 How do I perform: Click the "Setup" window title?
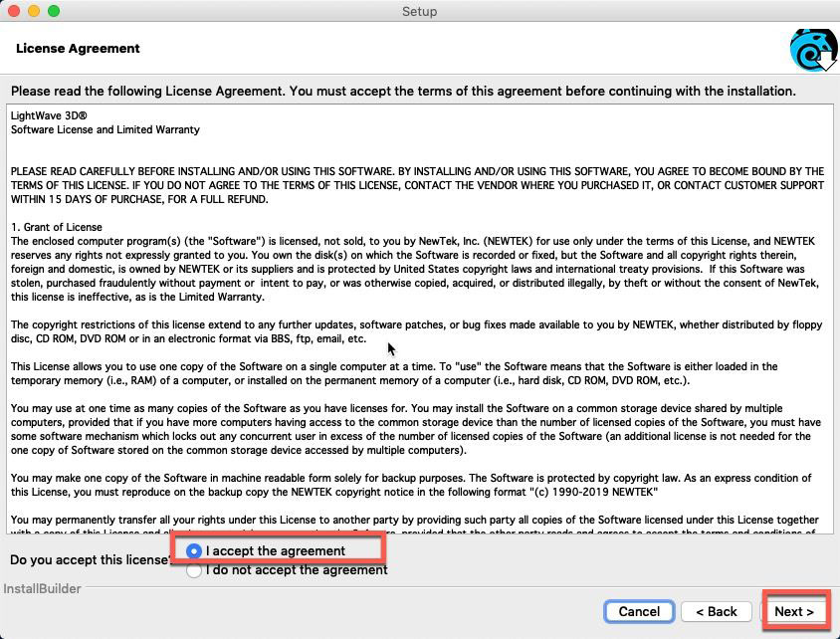419,11
